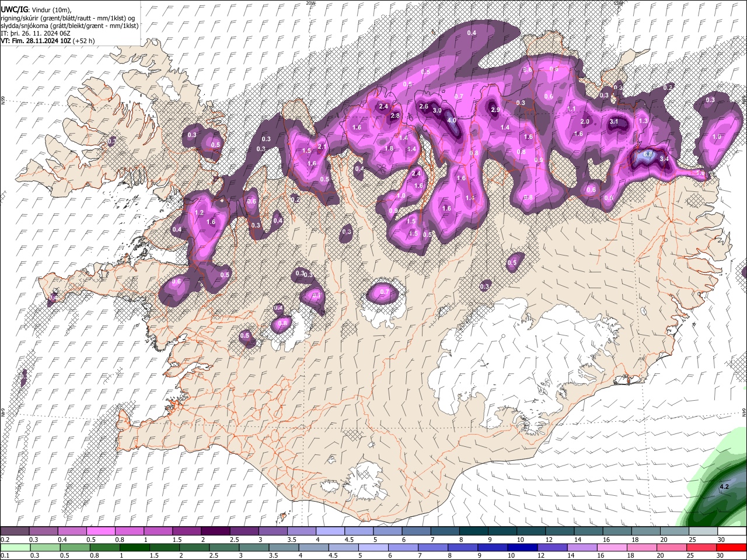Click the 20W longitude label
Viewport: 747px width, 560px height.
310,2
